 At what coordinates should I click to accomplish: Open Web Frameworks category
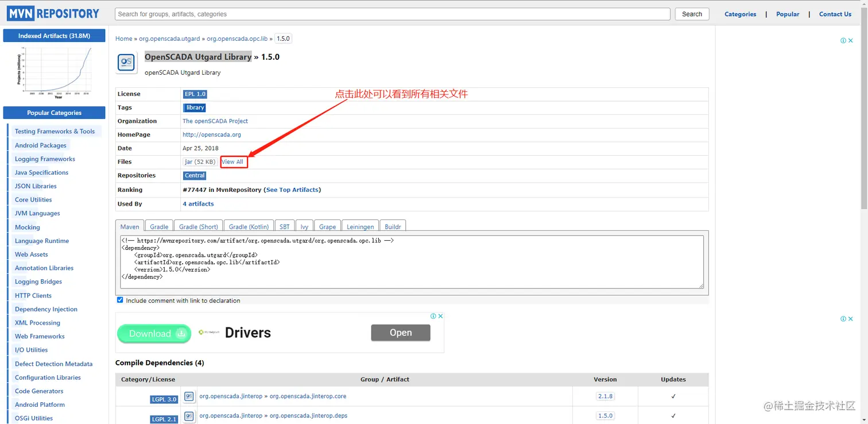tap(40, 336)
